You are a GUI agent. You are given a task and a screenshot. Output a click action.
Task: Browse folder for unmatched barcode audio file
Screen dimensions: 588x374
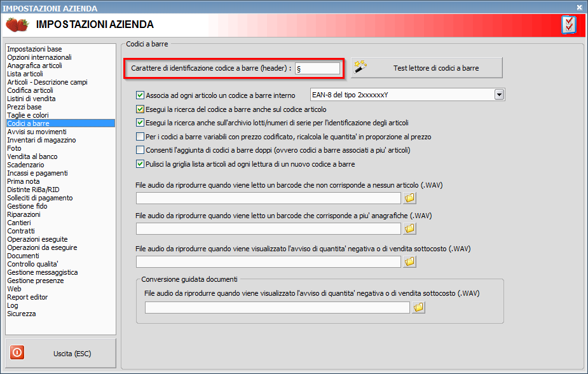tap(409, 198)
